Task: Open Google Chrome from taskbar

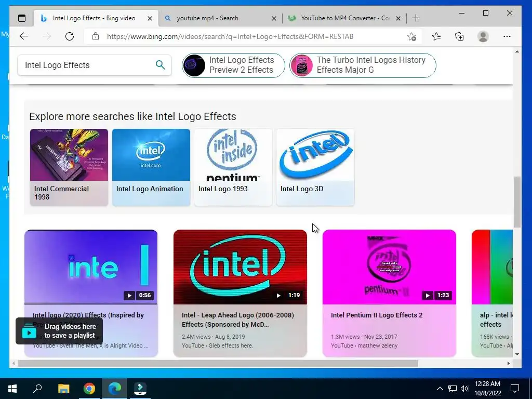Action: 89,389
